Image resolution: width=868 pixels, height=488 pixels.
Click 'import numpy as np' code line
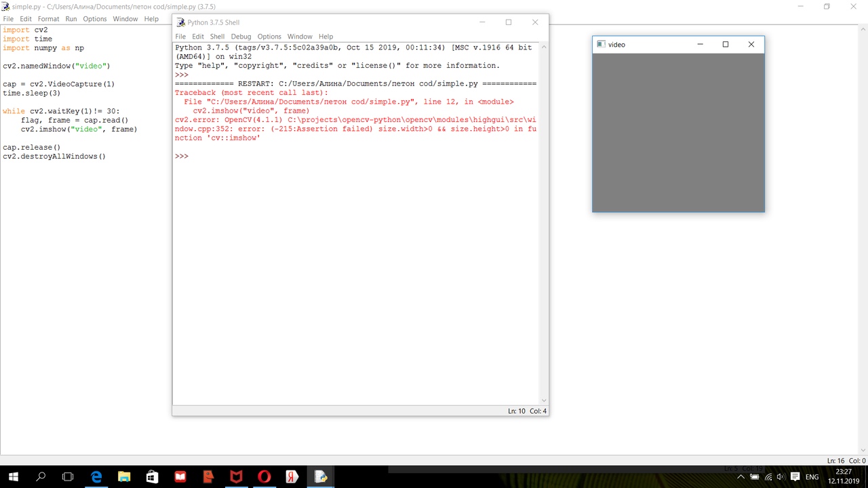(x=43, y=48)
